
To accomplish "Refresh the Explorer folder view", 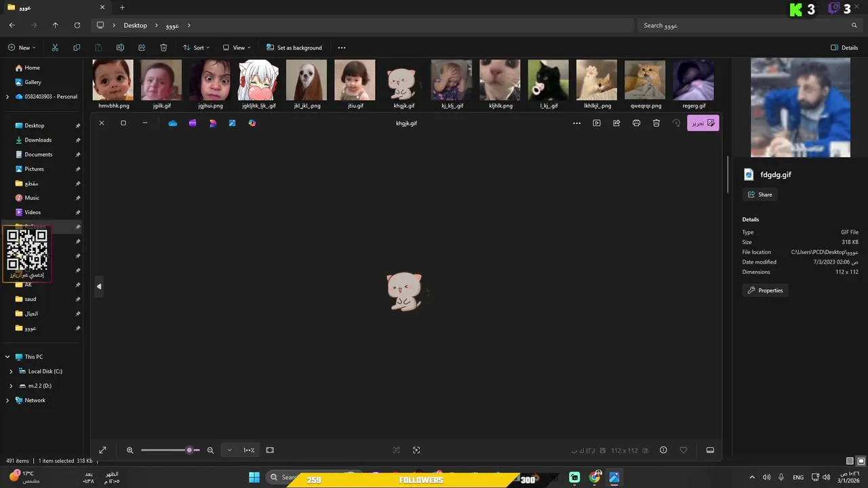I will click(77, 25).
